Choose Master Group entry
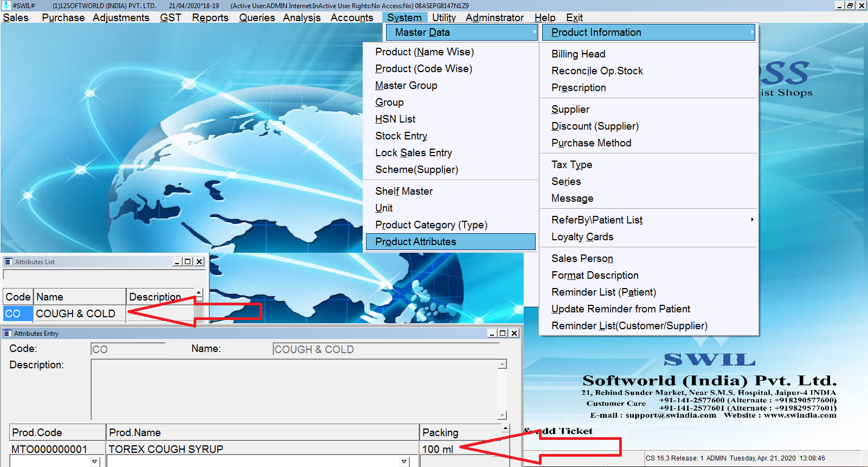Screen dimensions: 868x467 coord(406,86)
